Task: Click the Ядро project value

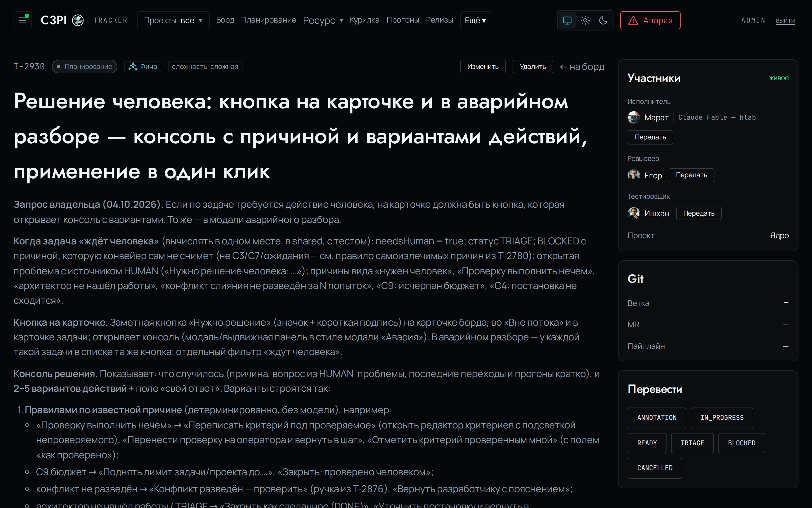Action: 779,236
